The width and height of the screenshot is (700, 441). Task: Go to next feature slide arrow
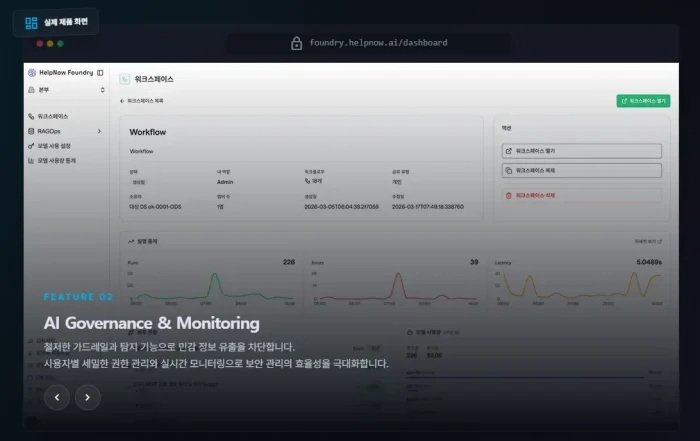[88, 397]
